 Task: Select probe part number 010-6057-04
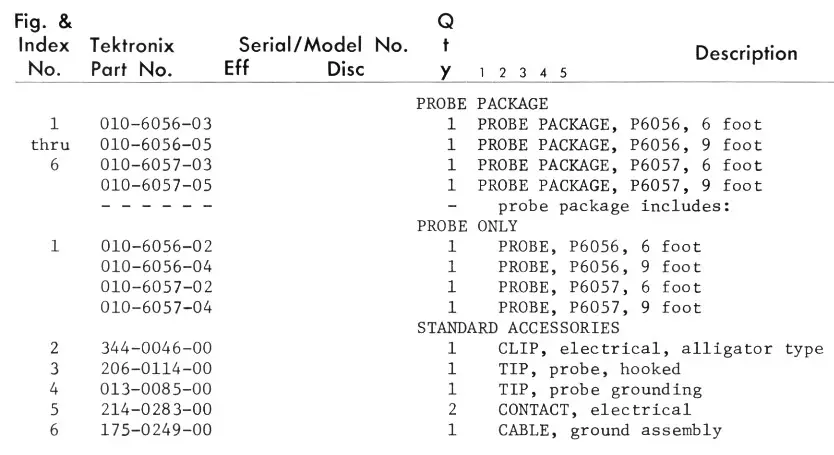[x=157, y=307]
